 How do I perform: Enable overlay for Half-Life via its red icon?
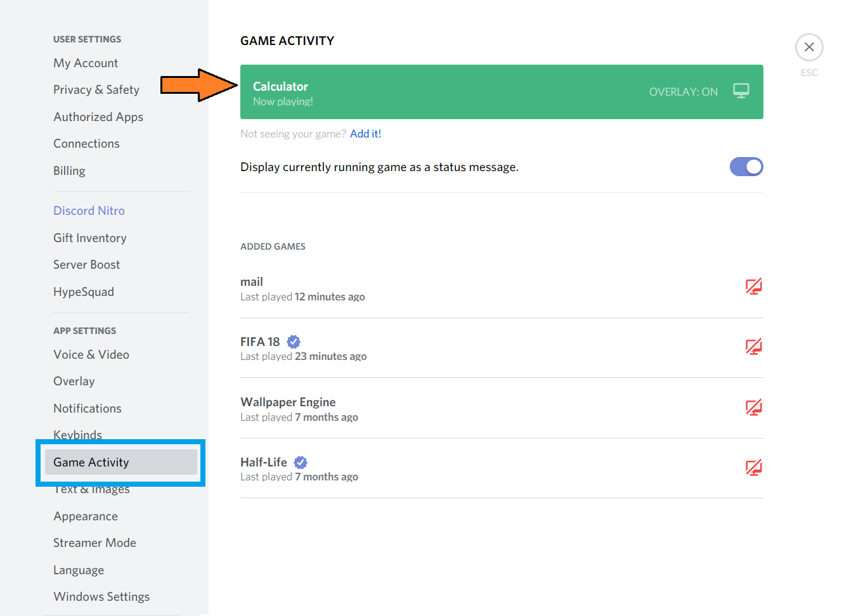(753, 467)
